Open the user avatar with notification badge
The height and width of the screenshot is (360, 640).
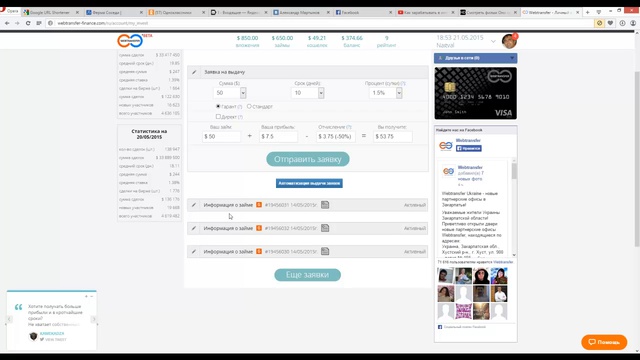tap(509, 41)
